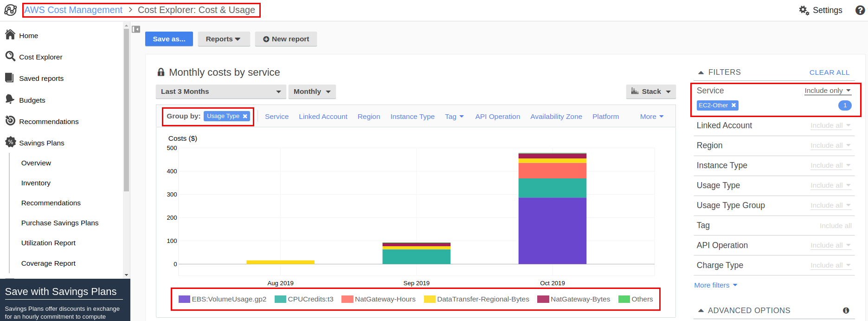Image resolution: width=868 pixels, height=321 pixels.
Task: Group by Service
Action: (276, 117)
